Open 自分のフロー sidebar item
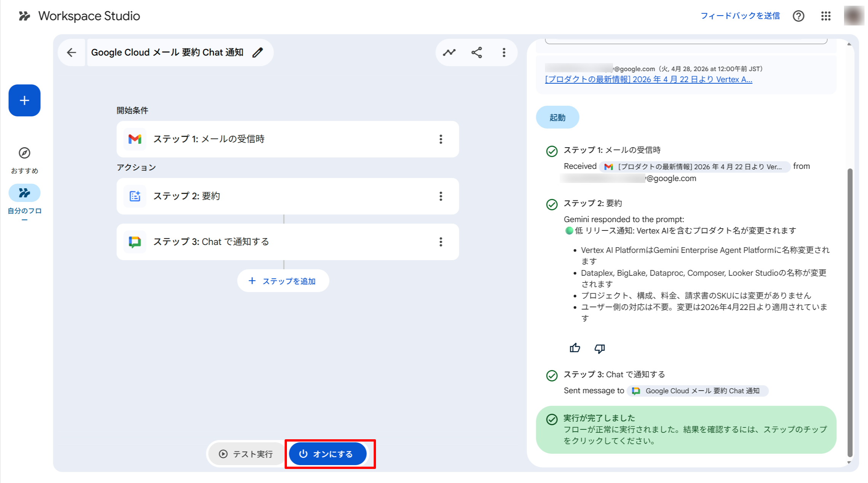Viewport: 868px width, 483px height. 24,202
